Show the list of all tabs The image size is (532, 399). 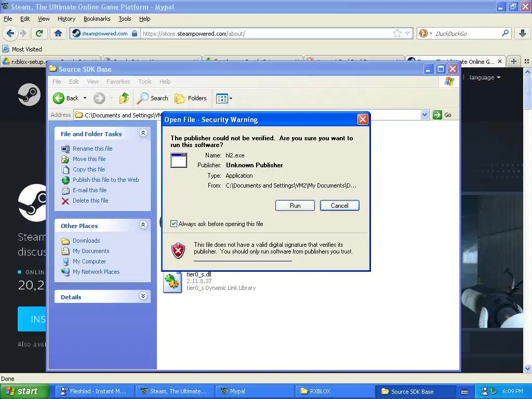(527, 61)
